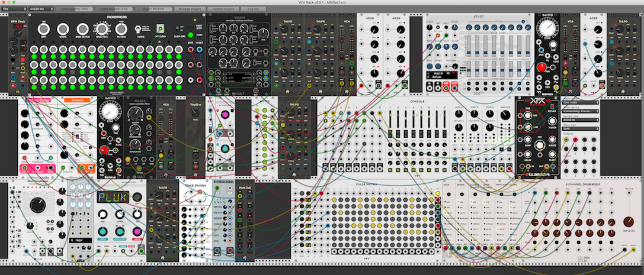The width and height of the screenshot is (644, 275).
Task: Open the iConnectivity audio device dropdown
Action: [x=580, y=111]
